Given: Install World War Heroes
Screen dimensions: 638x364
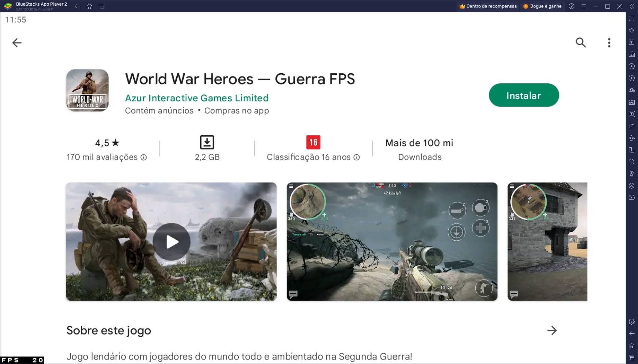Looking at the screenshot, I should click(x=524, y=95).
